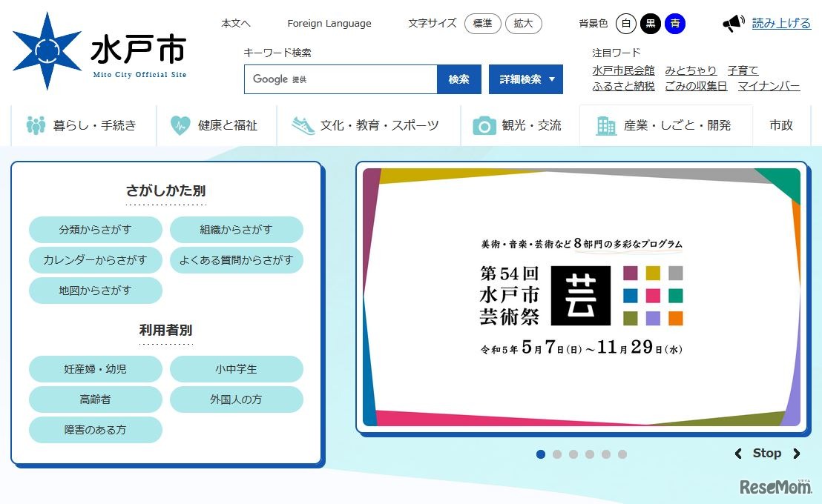Screen dimensions: 822x504
Task: Switch font size back to 標準
Action: coord(483,24)
